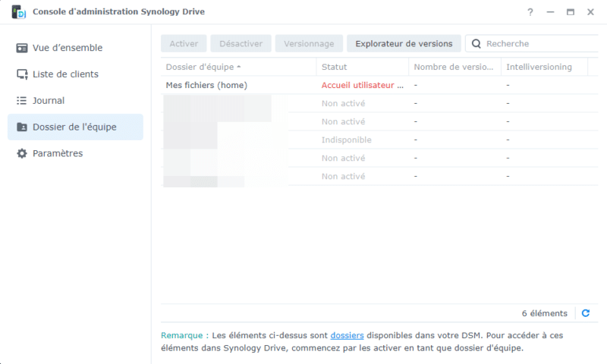Maximize the console window
The image size is (607, 364).
coord(571,12)
